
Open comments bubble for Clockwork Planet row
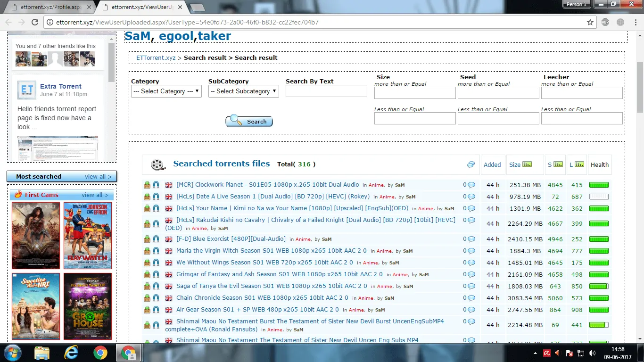tap(471, 185)
